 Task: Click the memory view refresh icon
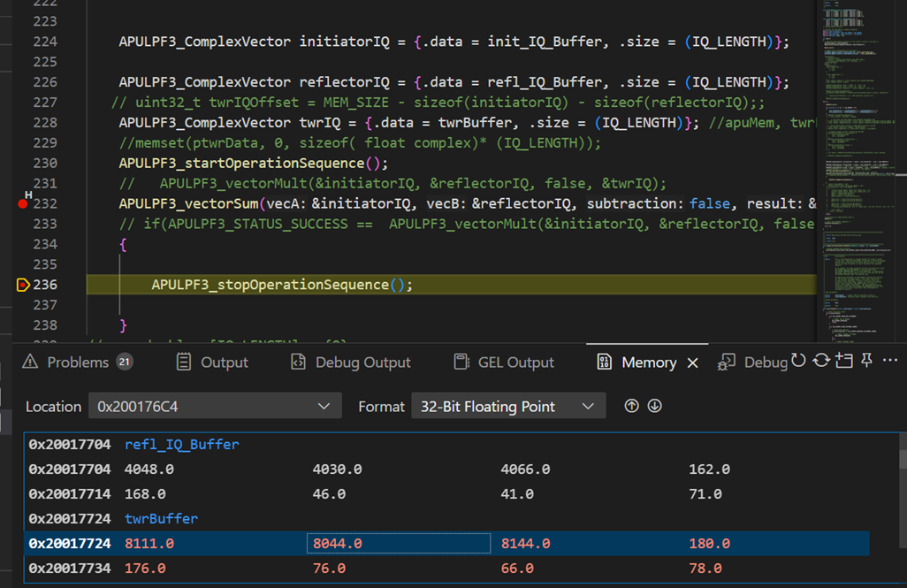[799, 361]
